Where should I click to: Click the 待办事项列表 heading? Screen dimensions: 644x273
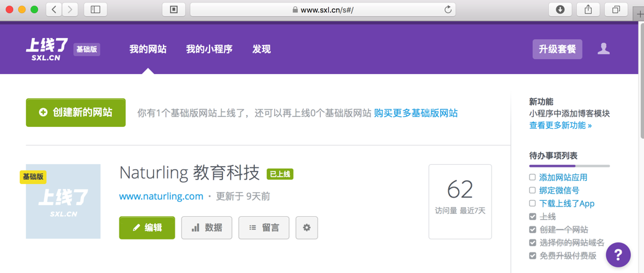click(x=553, y=156)
